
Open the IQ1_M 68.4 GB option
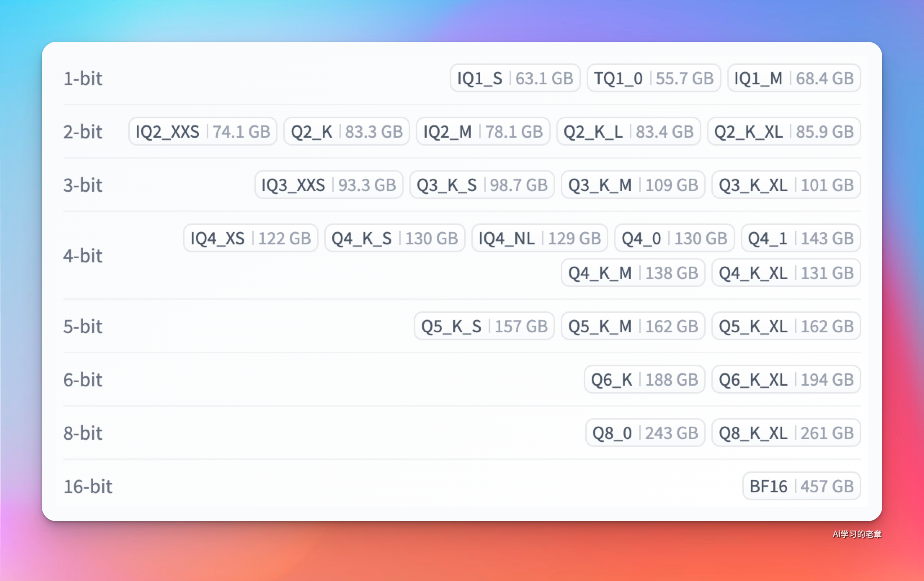[x=794, y=78]
